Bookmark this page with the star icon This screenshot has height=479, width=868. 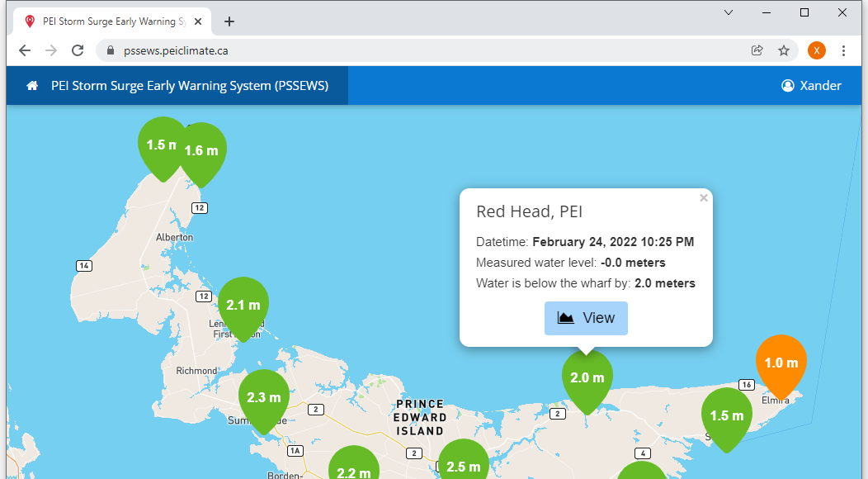coord(783,50)
